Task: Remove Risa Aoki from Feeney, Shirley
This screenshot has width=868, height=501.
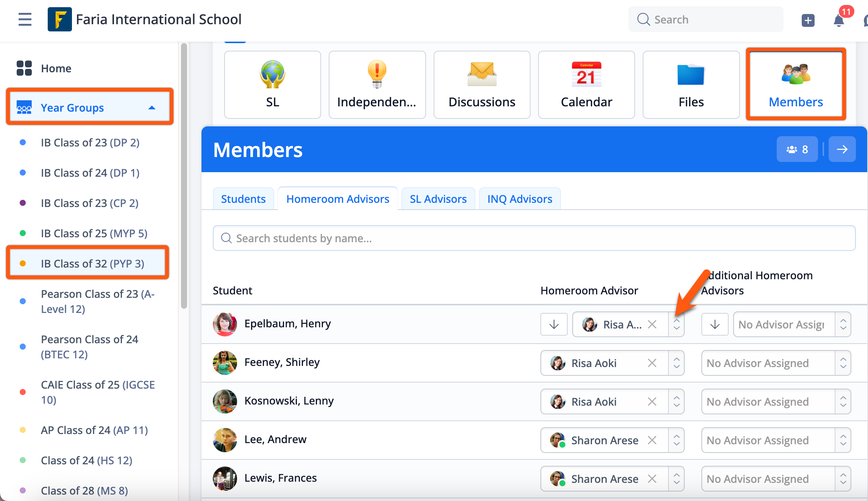Action: (652, 363)
